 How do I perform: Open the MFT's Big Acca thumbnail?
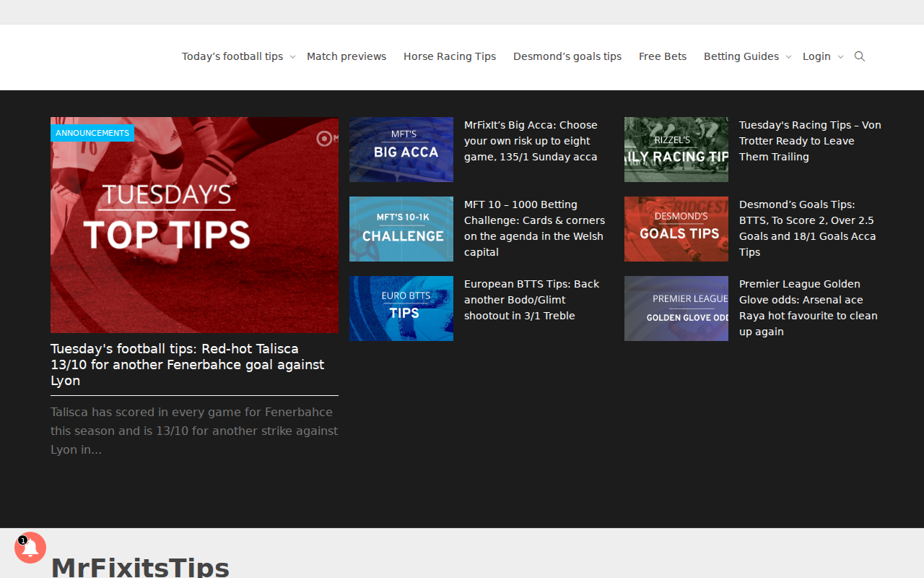[x=401, y=150]
